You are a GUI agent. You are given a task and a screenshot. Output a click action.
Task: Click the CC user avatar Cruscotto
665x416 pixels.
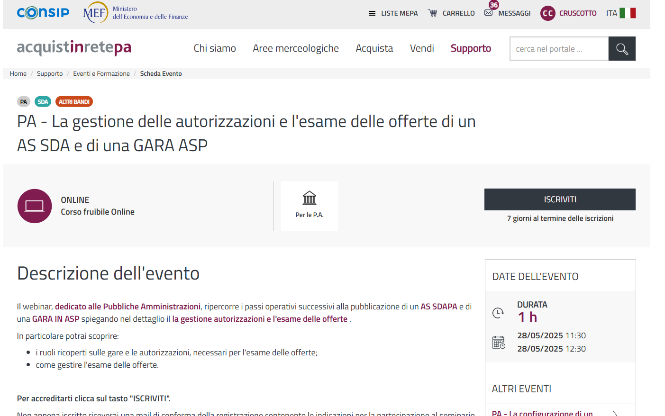(548, 13)
